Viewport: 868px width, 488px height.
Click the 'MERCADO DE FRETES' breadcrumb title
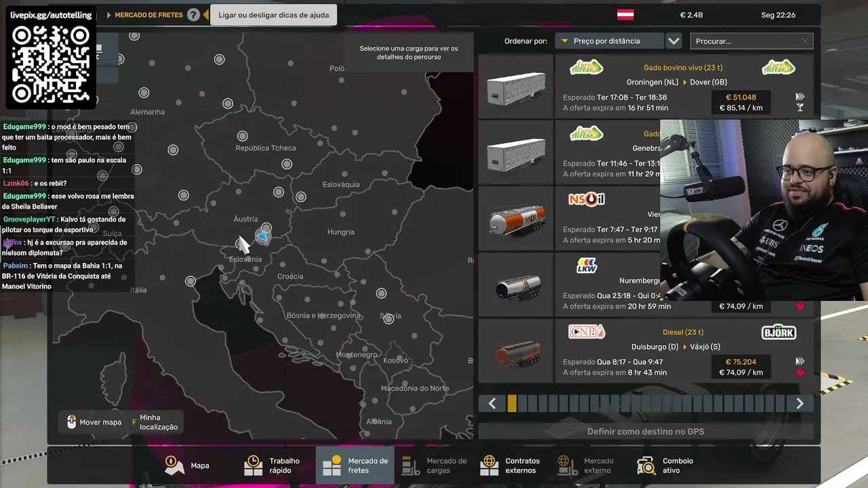[149, 15]
